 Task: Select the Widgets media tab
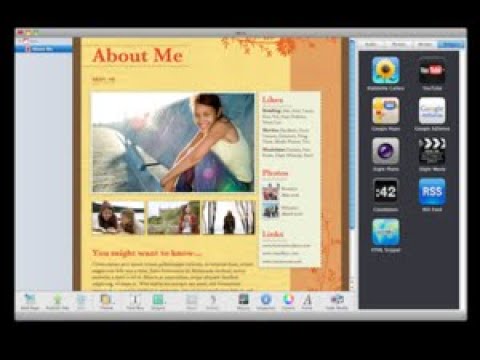450,44
